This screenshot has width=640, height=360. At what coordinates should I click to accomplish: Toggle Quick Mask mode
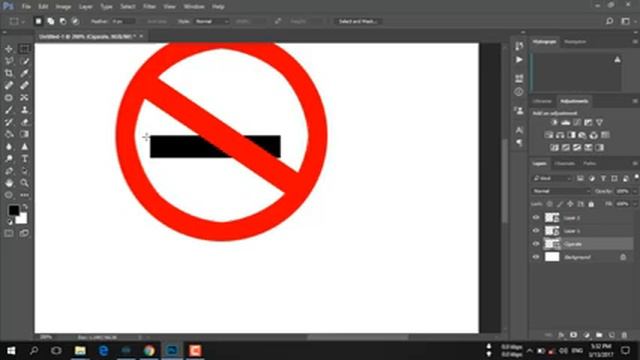pos(9,233)
